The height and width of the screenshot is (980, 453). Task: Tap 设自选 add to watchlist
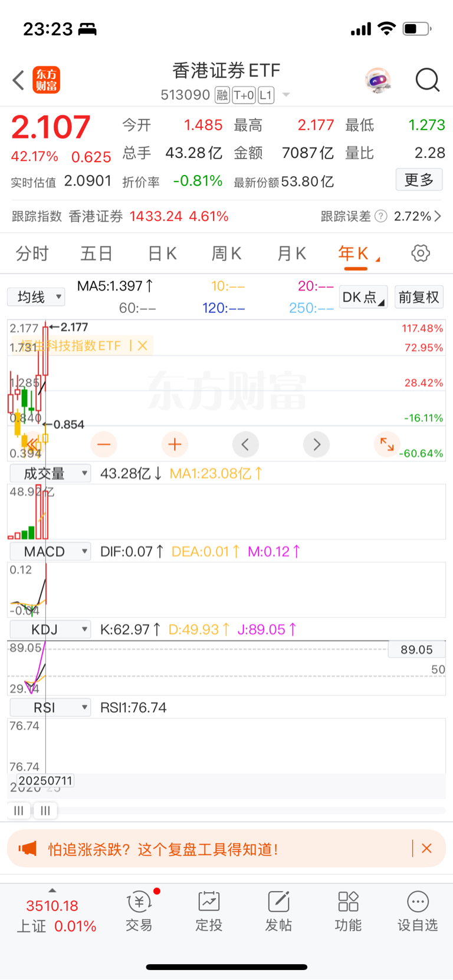418,912
